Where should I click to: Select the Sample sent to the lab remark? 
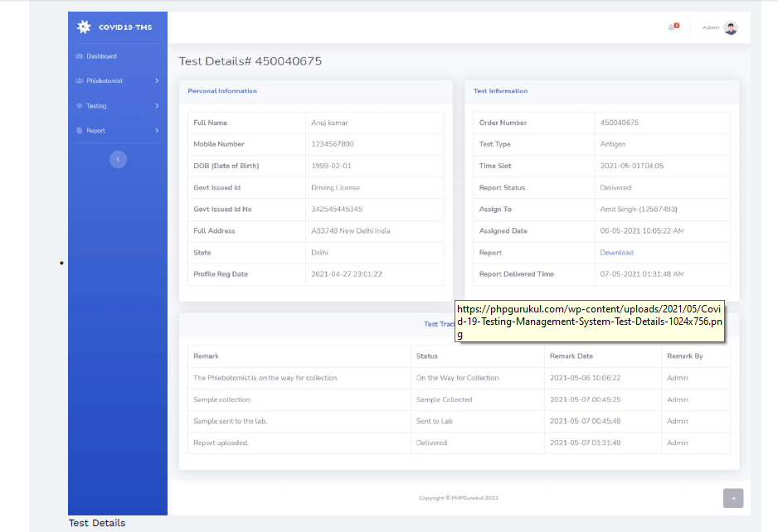[231, 421]
